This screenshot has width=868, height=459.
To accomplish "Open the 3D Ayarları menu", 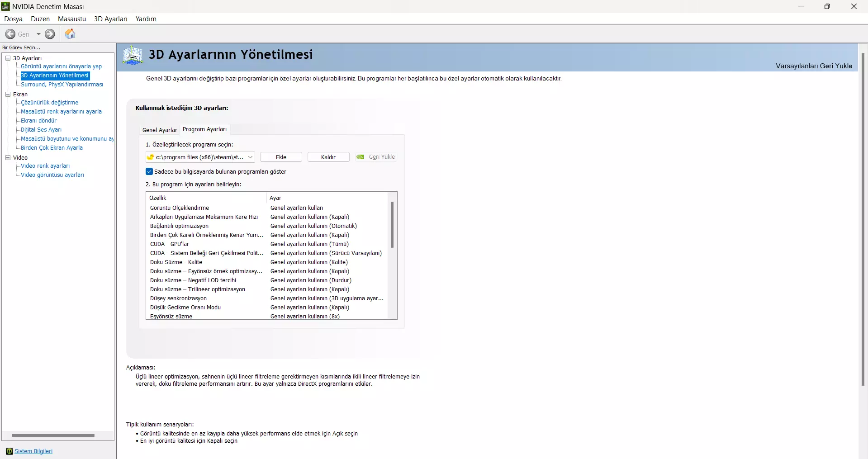I will pyautogui.click(x=111, y=19).
